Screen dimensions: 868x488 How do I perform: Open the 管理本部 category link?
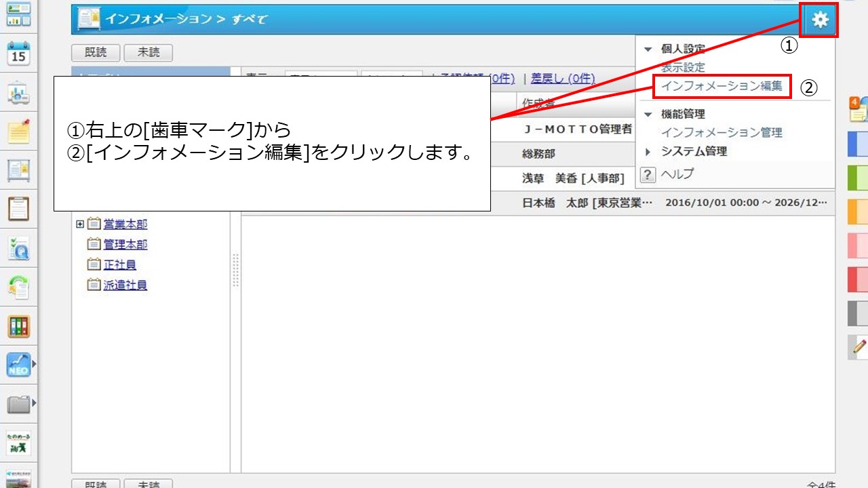point(125,245)
